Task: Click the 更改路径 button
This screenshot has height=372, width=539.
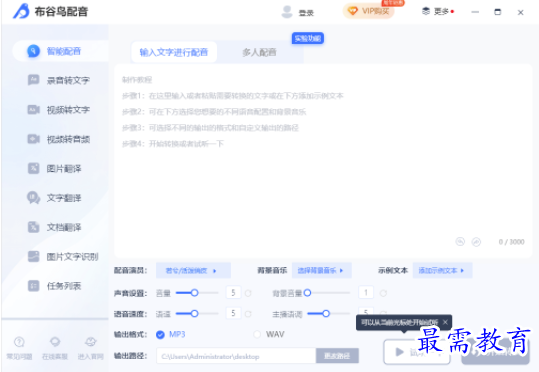Action: coord(337,356)
